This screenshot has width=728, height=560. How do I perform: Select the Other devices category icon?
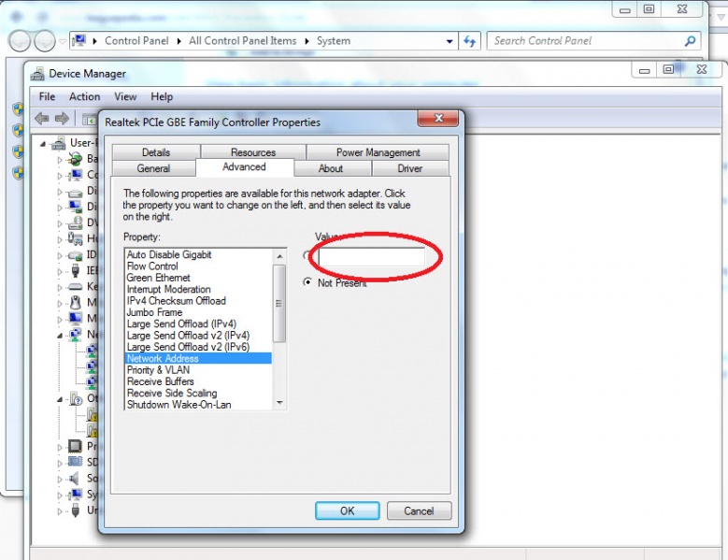(x=75, y=398)
